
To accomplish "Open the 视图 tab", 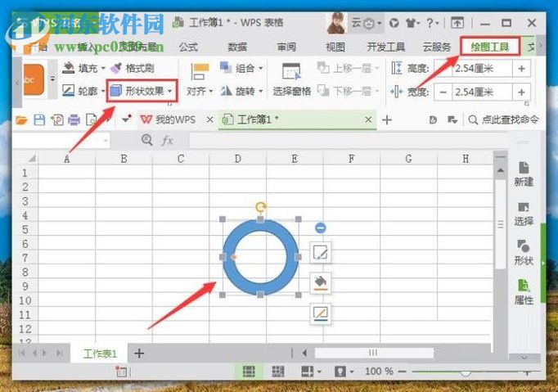I will pyautogui.click(x=335, y=47).
